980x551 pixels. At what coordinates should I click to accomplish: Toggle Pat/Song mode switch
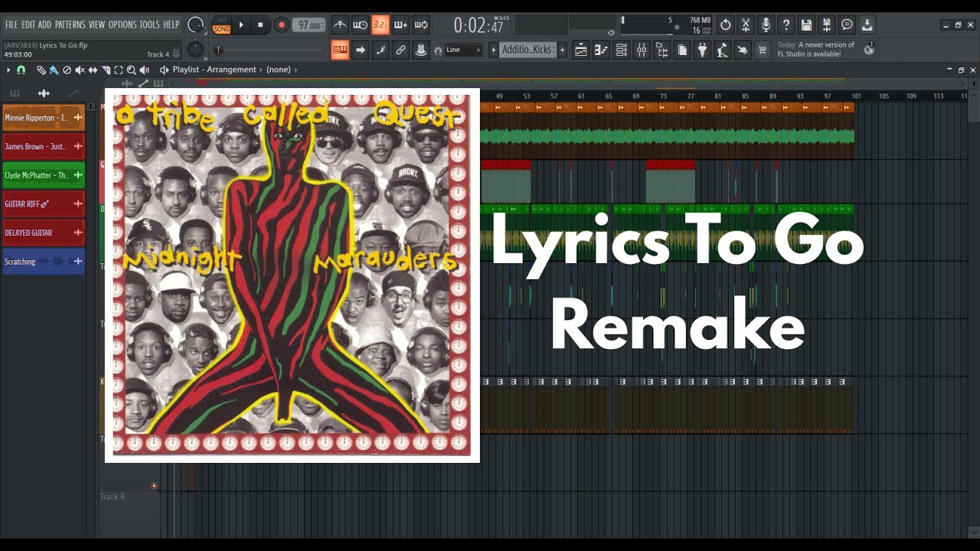[221, 25]
